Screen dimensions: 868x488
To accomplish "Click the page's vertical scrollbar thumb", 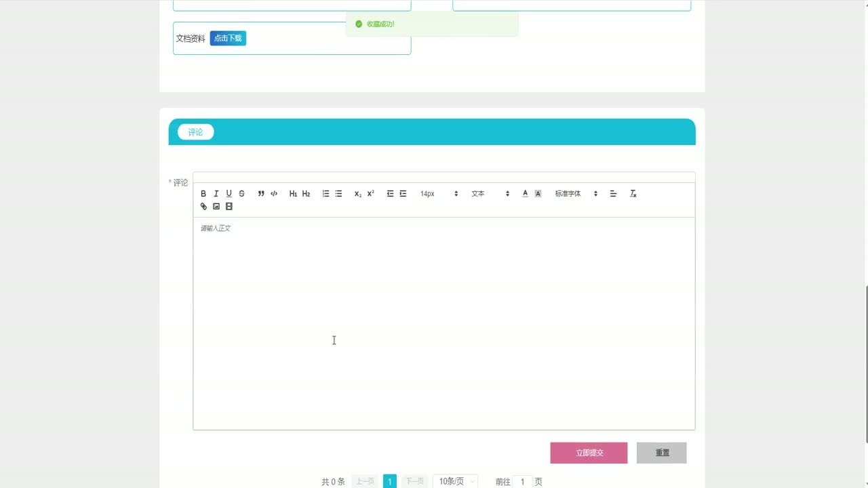I will [x=865, y=364].
